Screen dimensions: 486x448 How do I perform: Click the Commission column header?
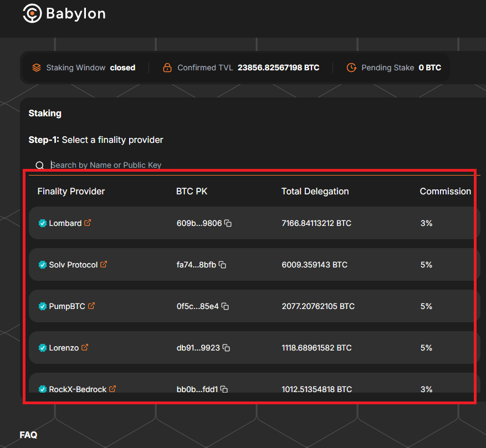click(x=445, y=191)
